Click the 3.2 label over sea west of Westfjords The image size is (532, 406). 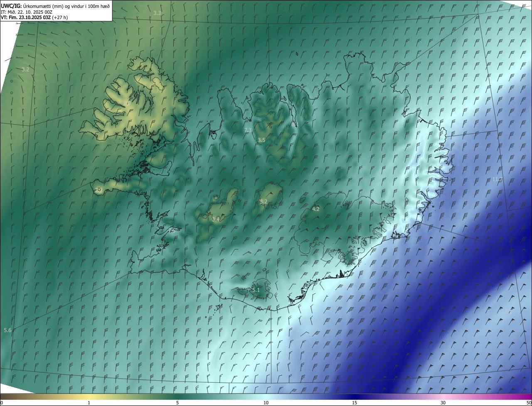[x=25, y=69]
